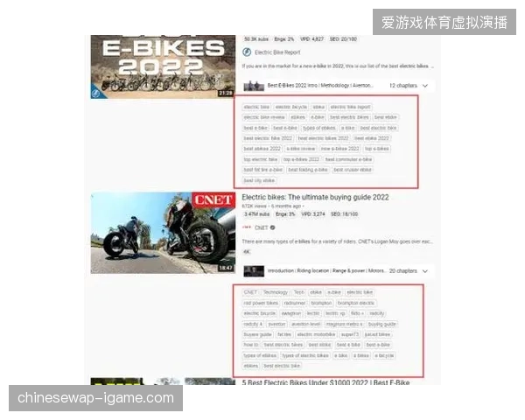The width and height of the screenshot is (525, 420).
Task: Click the 'super73' tag
Action: pos(349,334)
